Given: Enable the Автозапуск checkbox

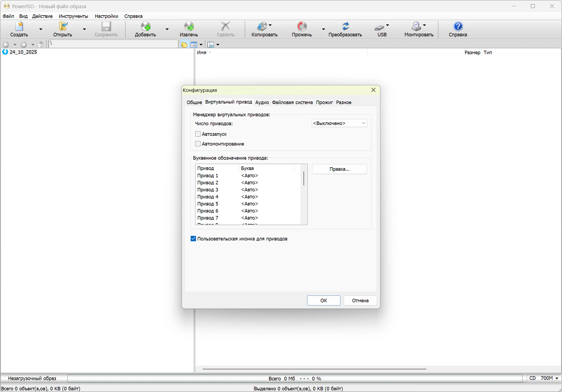Looking at the screenshot, I should click(198, 134).
